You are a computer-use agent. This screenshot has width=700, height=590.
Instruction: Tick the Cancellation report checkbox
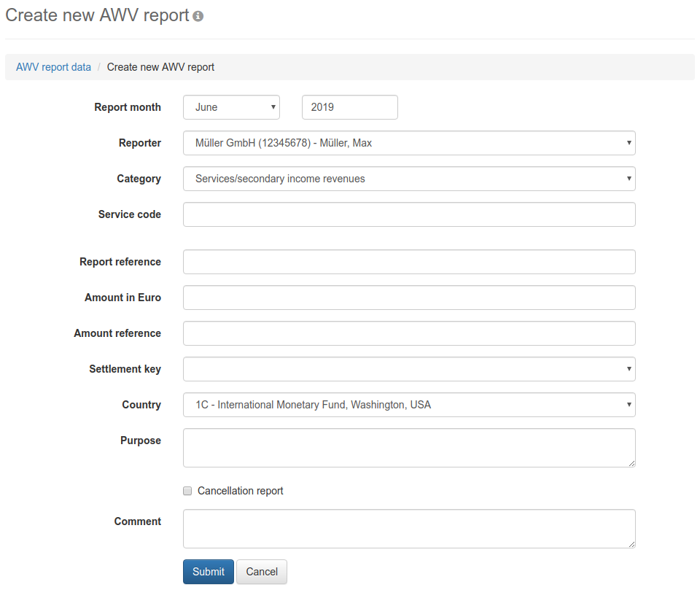[x=187, y=491]
